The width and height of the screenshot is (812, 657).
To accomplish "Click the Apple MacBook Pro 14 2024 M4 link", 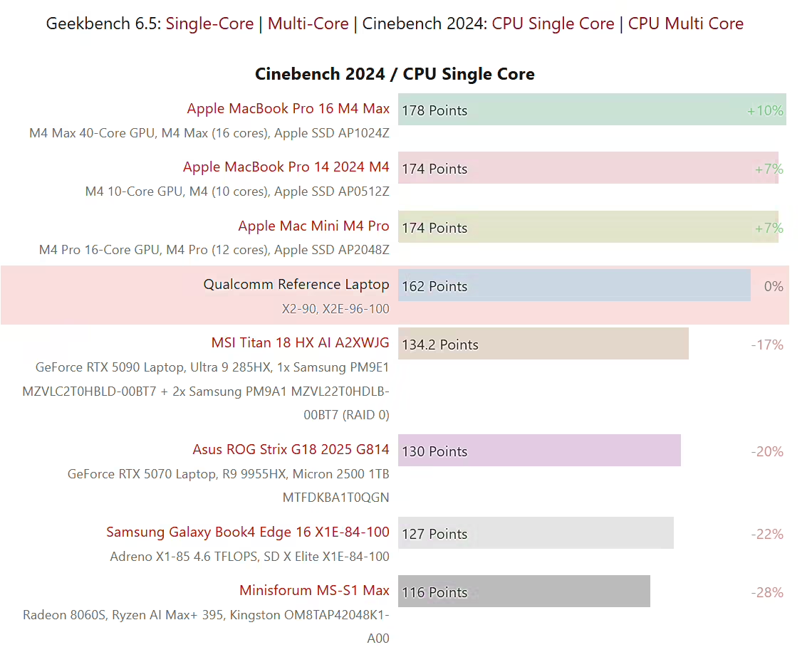I will click(x=286, y=167).
